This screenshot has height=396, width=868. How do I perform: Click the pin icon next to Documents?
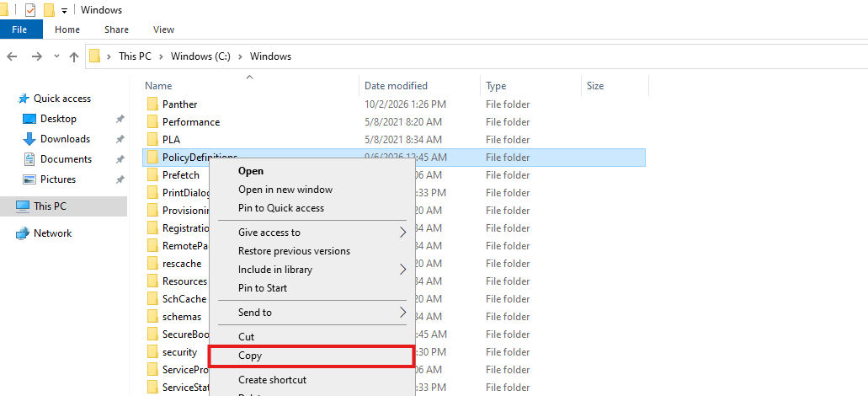point(120,159)
